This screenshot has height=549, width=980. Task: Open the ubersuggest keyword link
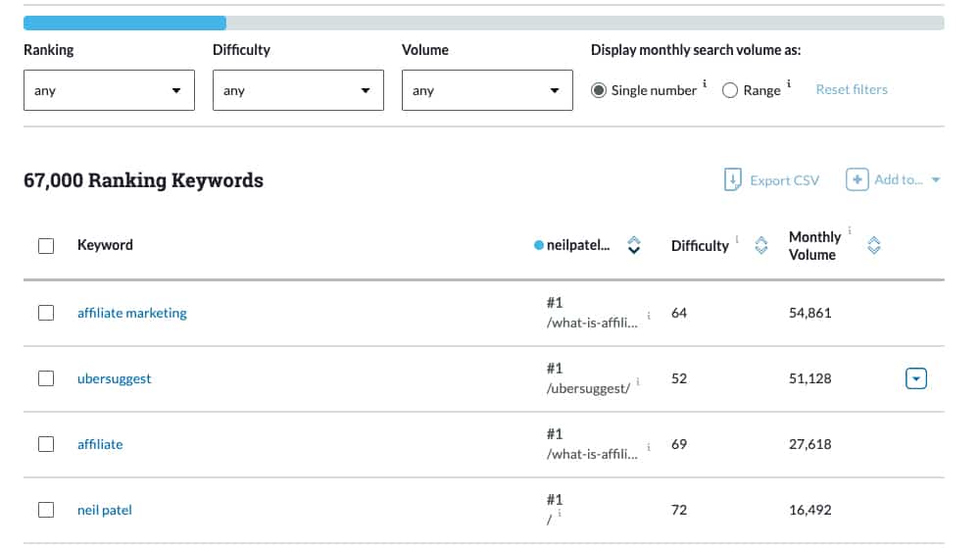[115, 378]
